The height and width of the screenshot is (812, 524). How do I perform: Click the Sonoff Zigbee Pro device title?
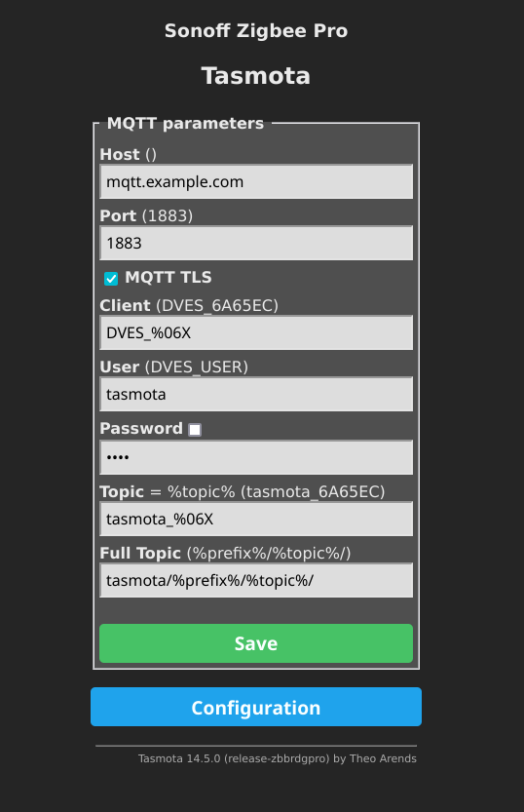(x=256, y=31)
